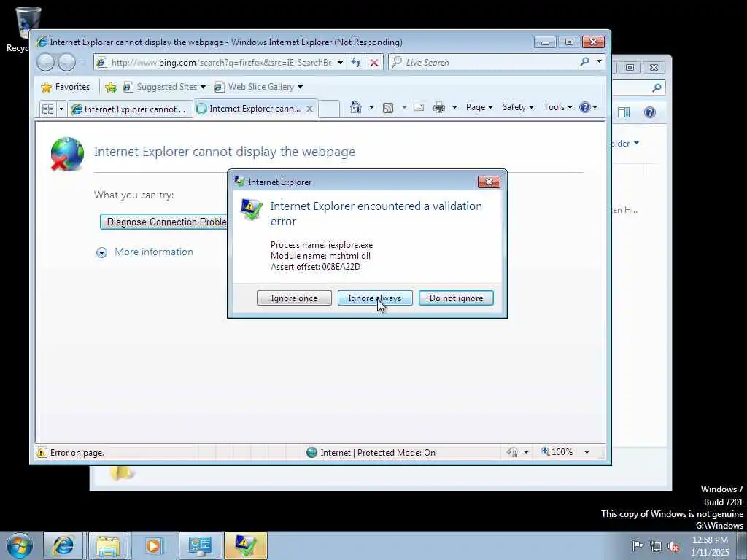Open the search provider dropdown arrow
The height and width of the screenshot is (560, 747).
coord(599,62)
